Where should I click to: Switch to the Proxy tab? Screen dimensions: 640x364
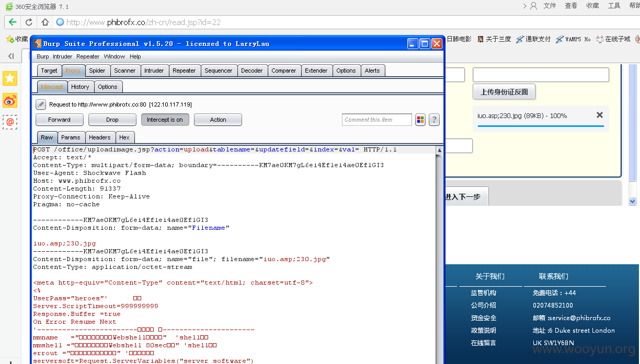pos(73,71)
